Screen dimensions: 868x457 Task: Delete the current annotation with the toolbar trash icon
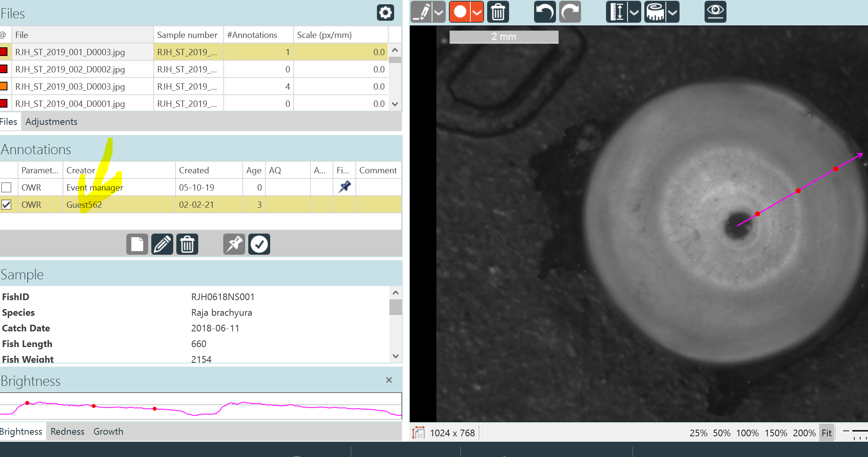point(498,12)
